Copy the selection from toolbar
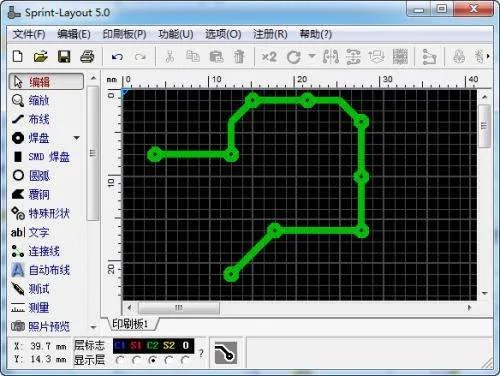500x376 pixels. tap(193, 56)
